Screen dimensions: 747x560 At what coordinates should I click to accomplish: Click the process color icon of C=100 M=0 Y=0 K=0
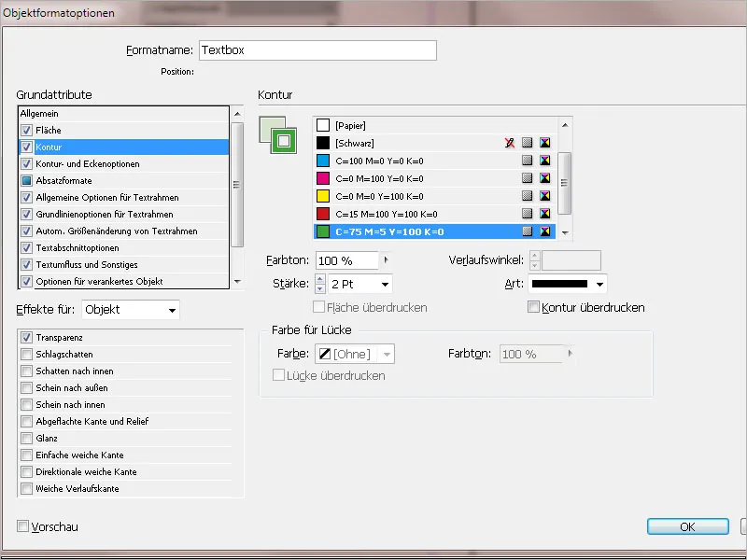tap(527, 160)
